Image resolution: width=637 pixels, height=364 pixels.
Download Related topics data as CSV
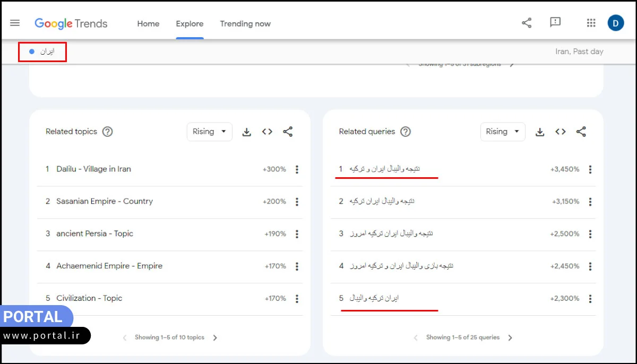[x=247, y=132]
